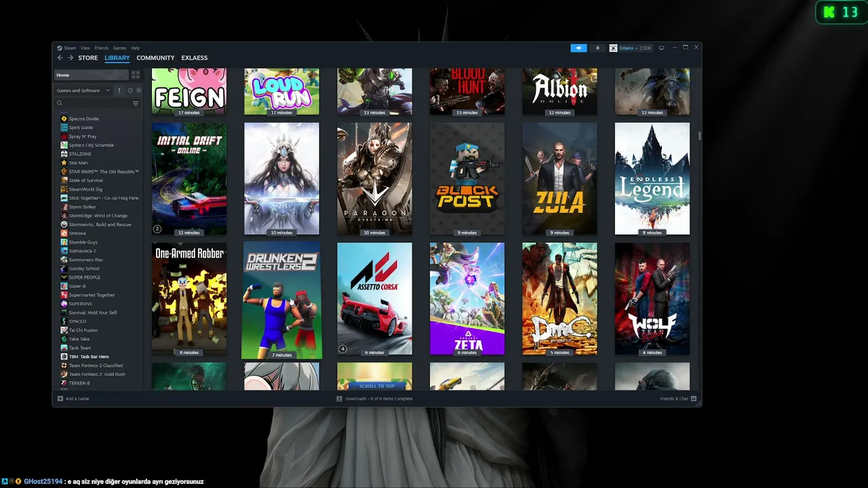Switch to the COMMUNITY tab

(155, 58)
